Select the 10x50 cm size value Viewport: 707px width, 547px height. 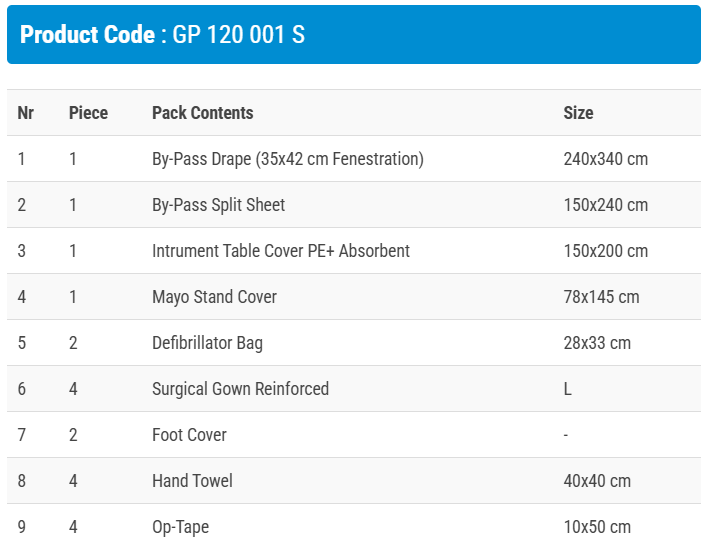[x=597, y=527]
